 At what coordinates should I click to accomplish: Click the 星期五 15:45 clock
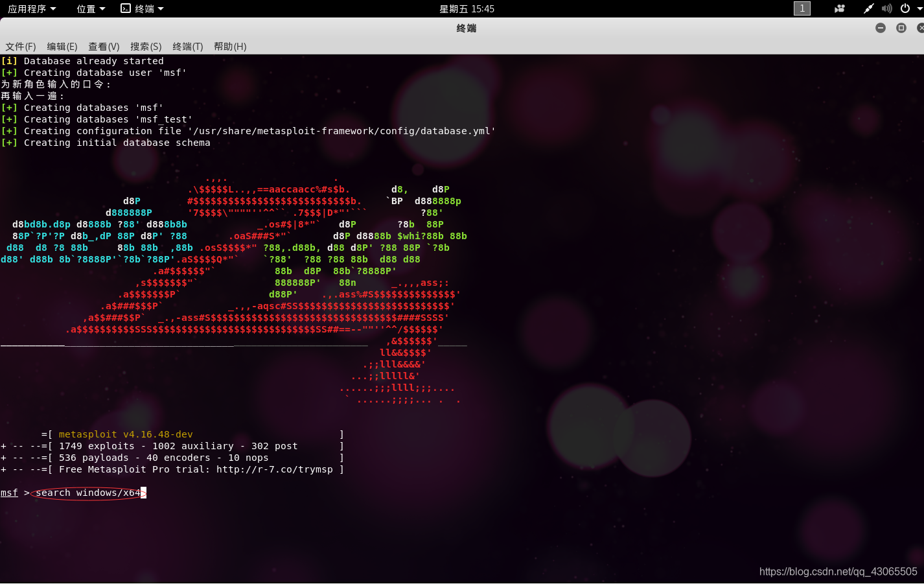pyautogui.click(x=467, y=8)
